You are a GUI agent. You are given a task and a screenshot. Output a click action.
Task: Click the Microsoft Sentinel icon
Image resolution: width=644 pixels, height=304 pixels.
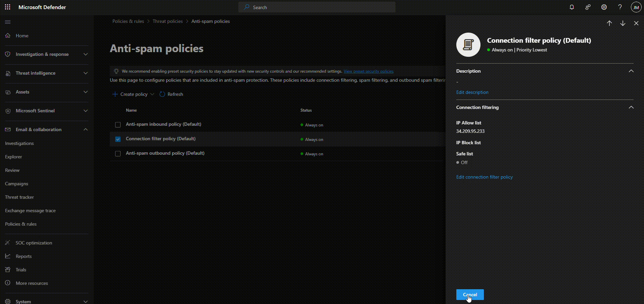[x=8, y=111]
